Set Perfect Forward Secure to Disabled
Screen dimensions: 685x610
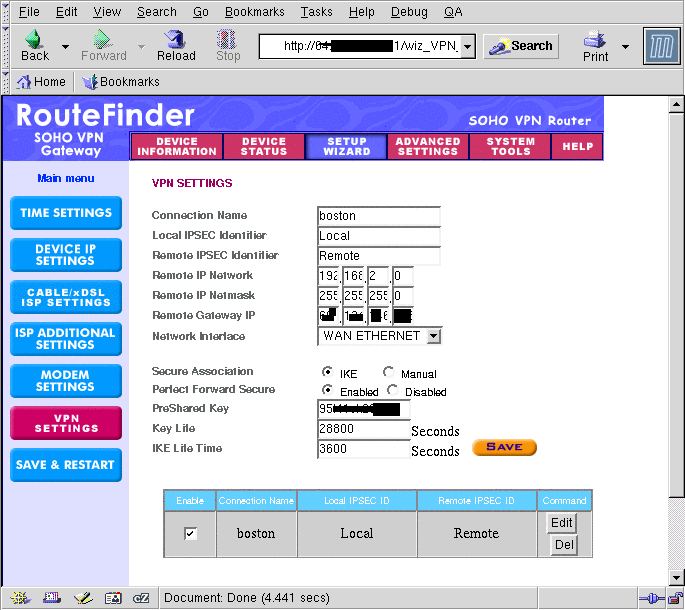point(392,390)
